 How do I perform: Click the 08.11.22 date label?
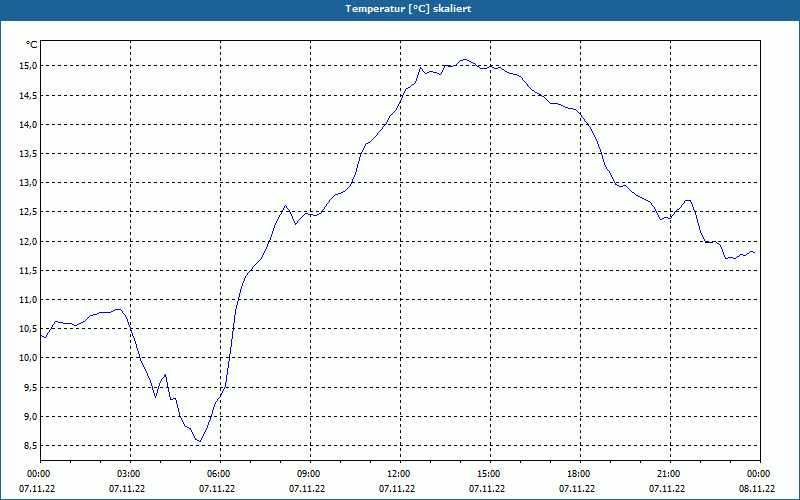coord(757,488)
